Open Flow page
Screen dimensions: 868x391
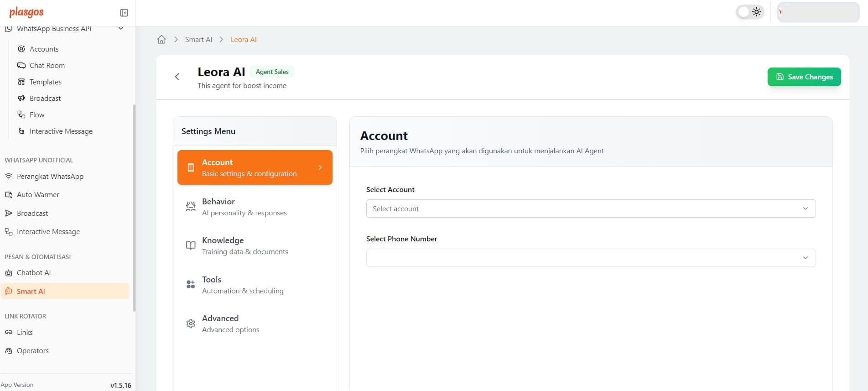coord(37,115)
